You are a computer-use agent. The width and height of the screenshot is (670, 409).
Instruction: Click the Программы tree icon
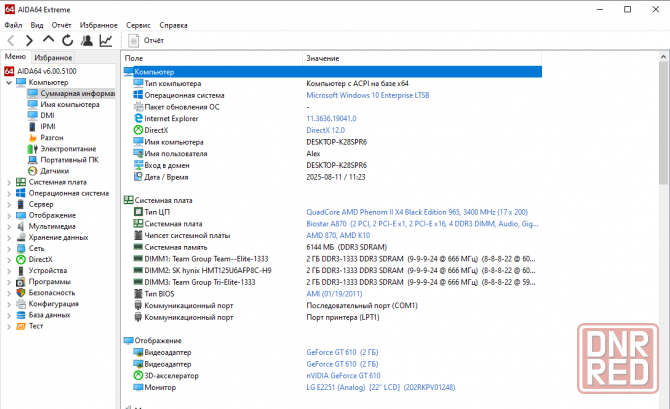pos(21,282)
